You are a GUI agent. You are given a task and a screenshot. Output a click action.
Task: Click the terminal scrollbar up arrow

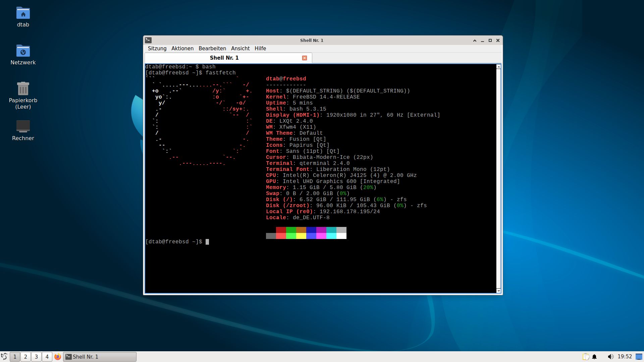[498, 67]
